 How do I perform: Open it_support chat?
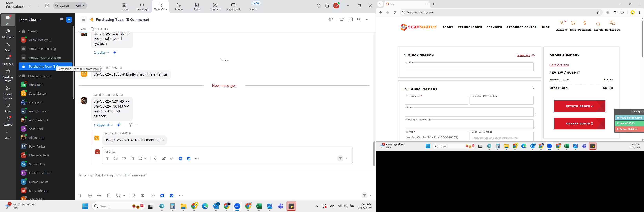(x=36, y=102)
